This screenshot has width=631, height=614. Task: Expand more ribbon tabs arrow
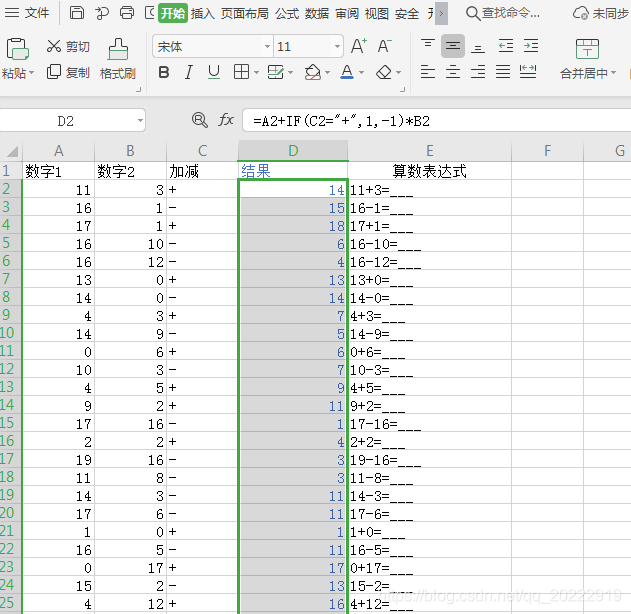[x=441, y=13]
